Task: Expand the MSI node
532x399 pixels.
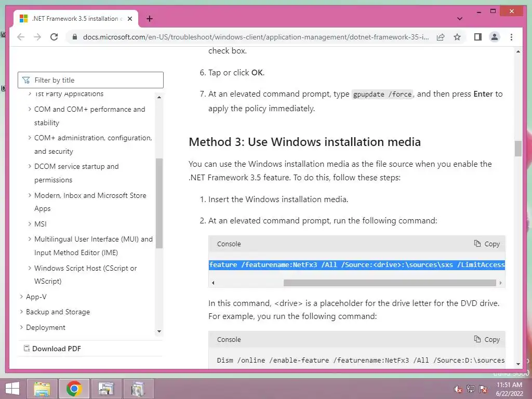Action: [x=30, y=224]
